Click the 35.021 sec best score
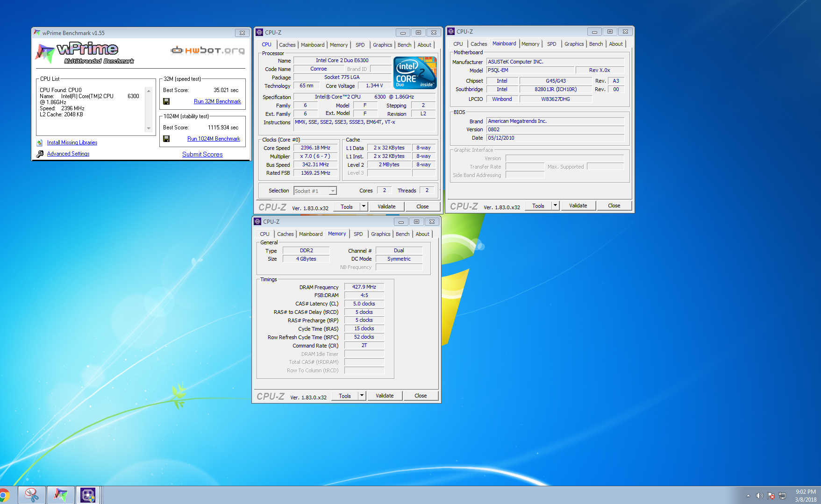 [x=226, y=90]
